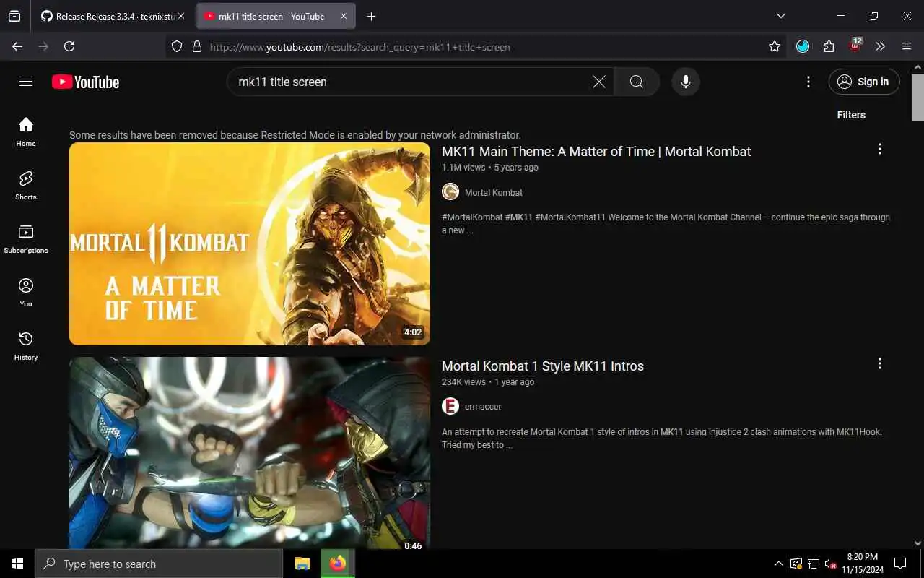Click the muted volume tray icon
Screen dimensions: 924x578
point(830,564)
